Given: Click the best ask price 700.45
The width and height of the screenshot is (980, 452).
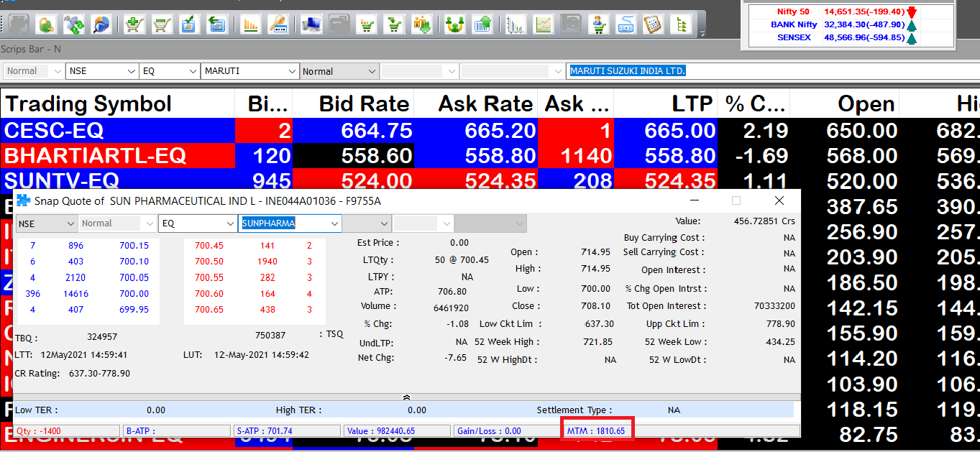Looking at the screenshot, I should click(x=209, y=246).
